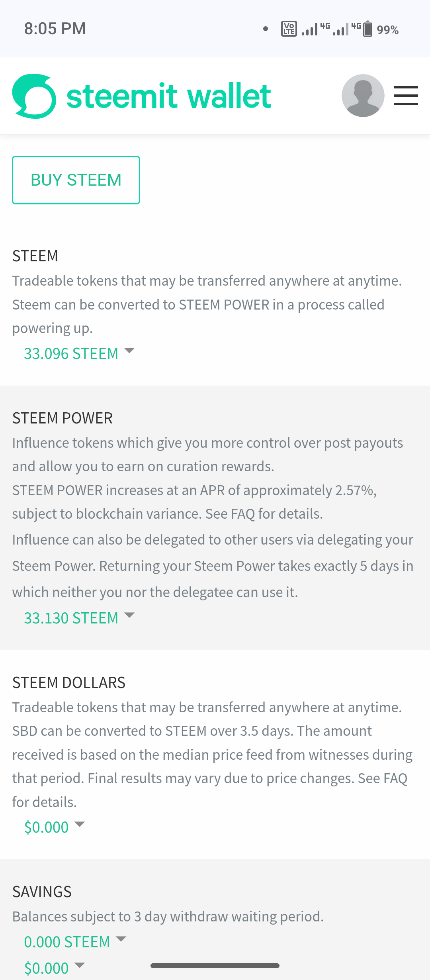Expand the 33.130 STEEM power dropdown
Image resolution: width=430 pixels, height=980 pixels.
pos(71,618)
